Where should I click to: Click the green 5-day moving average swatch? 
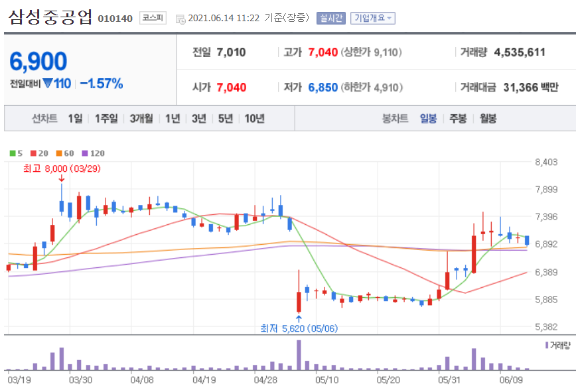coord(13,153)
